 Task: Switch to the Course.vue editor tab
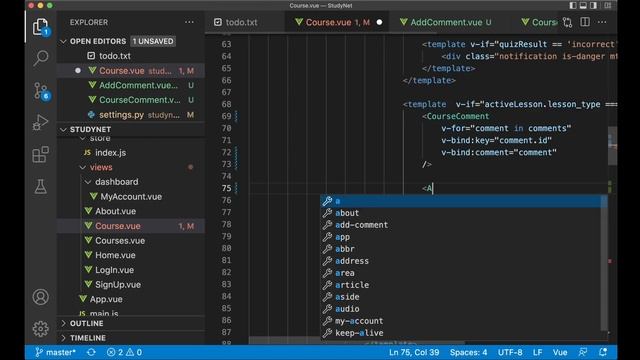tap(338, 22)
